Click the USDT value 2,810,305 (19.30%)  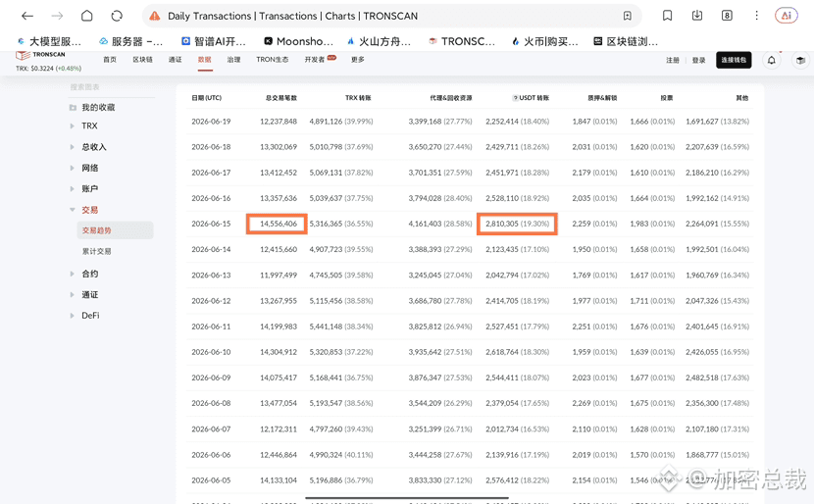click(x=517, y=224)
